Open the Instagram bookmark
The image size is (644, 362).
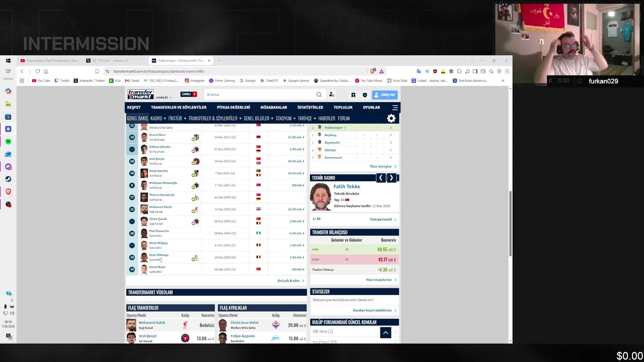coord(195,80)
